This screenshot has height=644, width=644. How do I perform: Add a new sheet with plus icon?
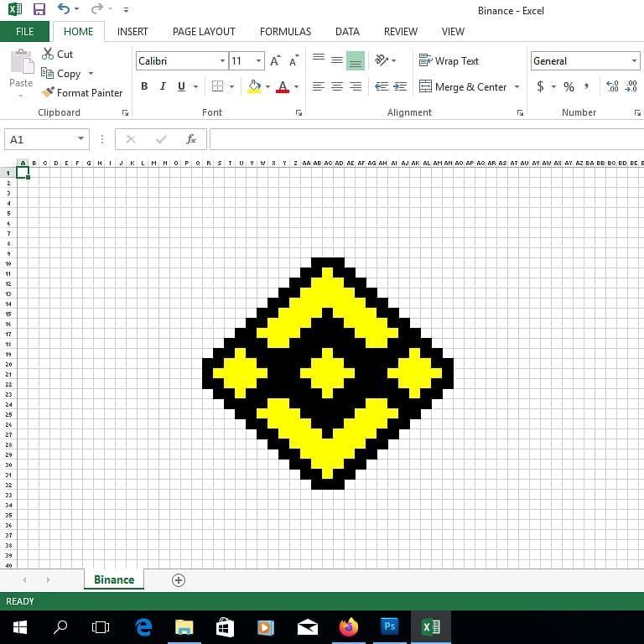(179, 580)
